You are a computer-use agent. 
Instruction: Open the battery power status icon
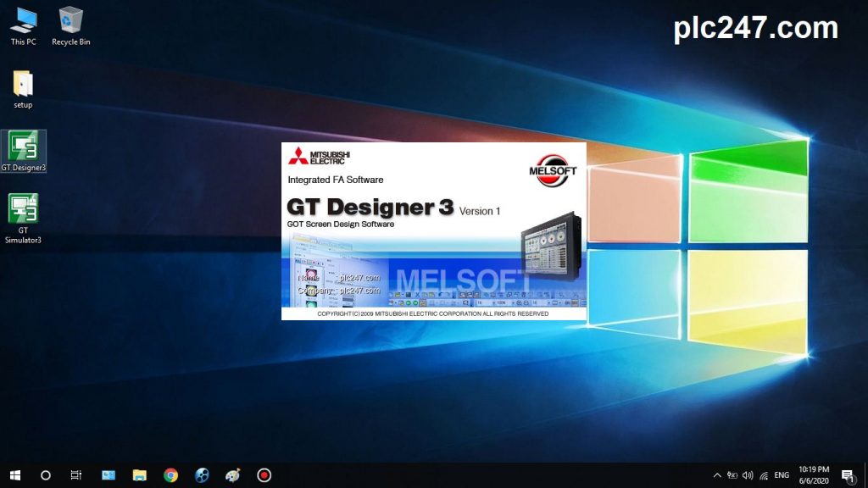point(732,475)
